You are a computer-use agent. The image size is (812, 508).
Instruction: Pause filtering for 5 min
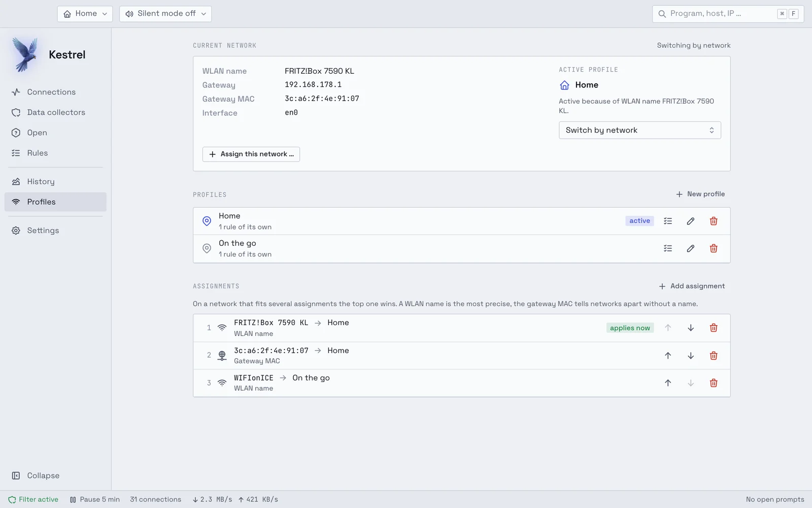tap(95, 499)
